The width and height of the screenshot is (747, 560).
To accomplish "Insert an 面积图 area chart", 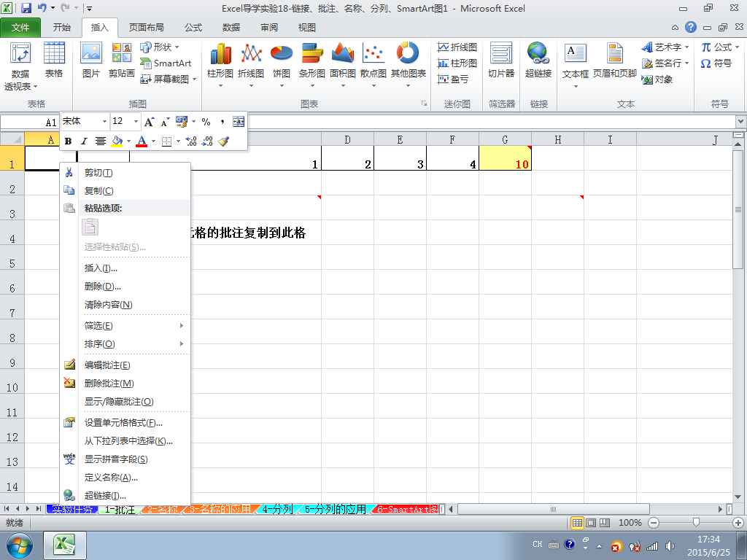I will (343, 66).
